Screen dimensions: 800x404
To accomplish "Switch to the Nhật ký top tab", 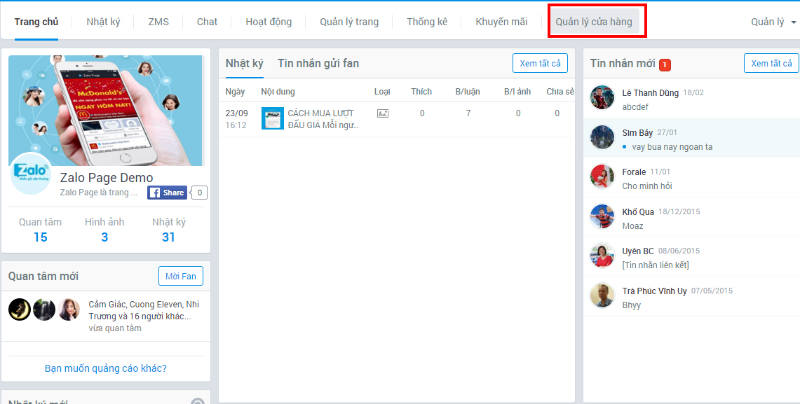I will [103, 22].
